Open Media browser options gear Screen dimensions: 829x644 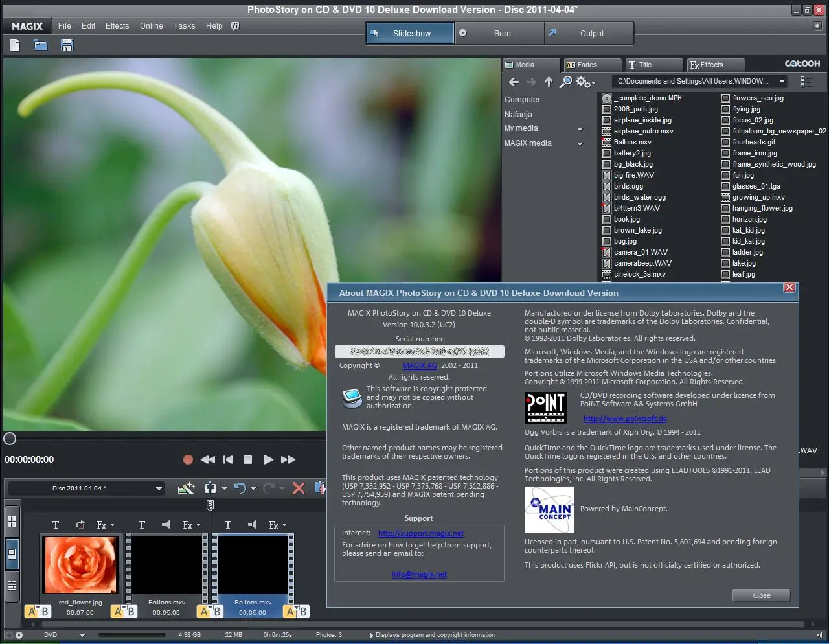click(x=585, y=82)
